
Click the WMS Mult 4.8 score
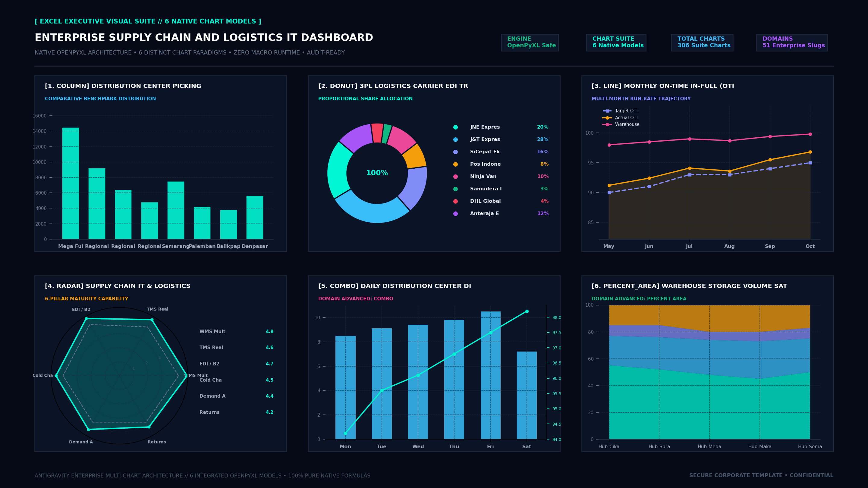tap(269, 332)
